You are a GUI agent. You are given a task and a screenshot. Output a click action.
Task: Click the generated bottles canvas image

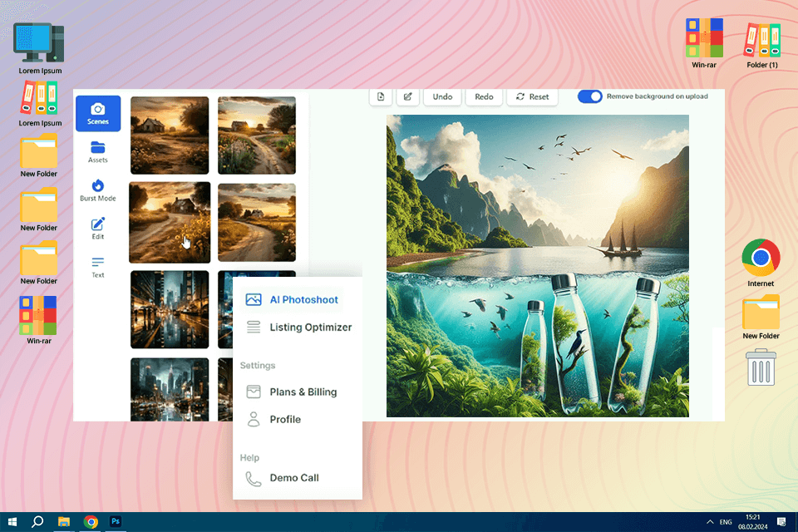[x=538, y=266]
